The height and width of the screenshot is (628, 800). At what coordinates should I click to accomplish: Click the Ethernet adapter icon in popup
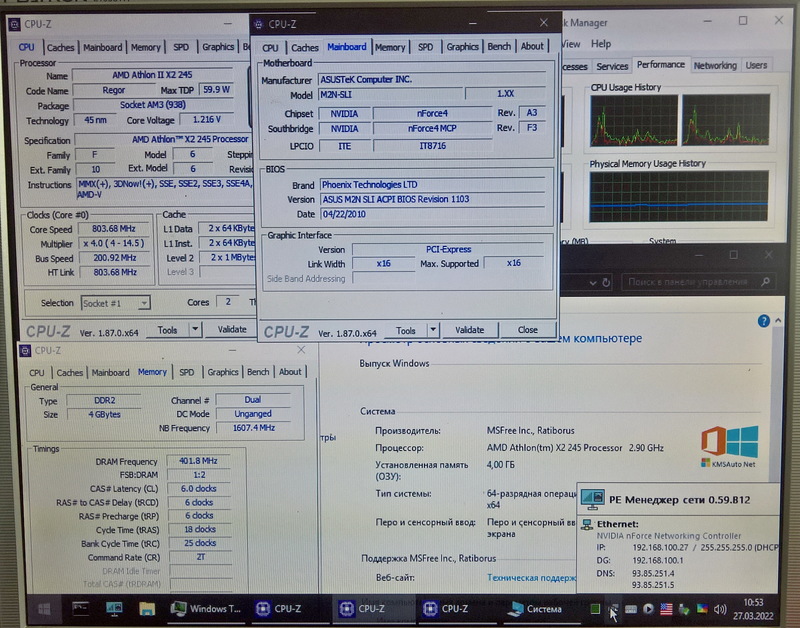pos(587,524)
